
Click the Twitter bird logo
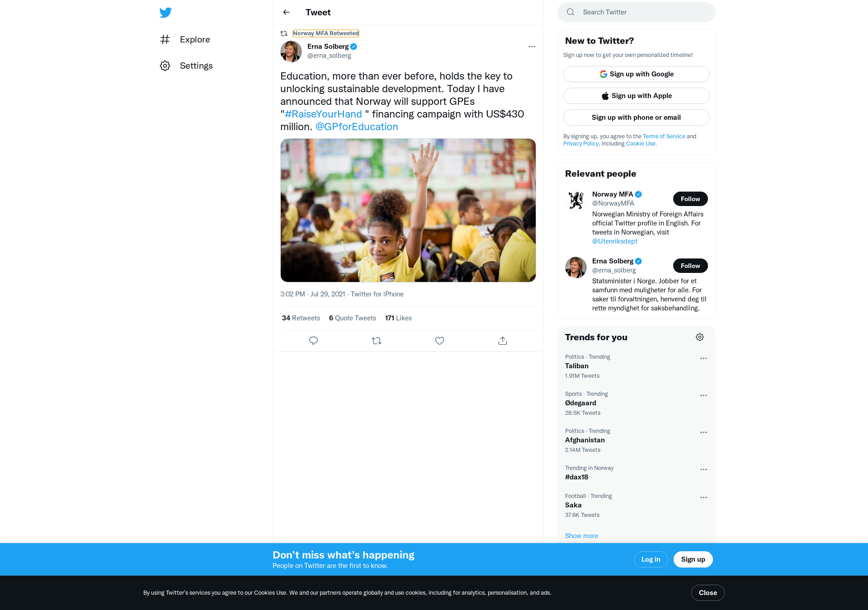click(165, 13)
